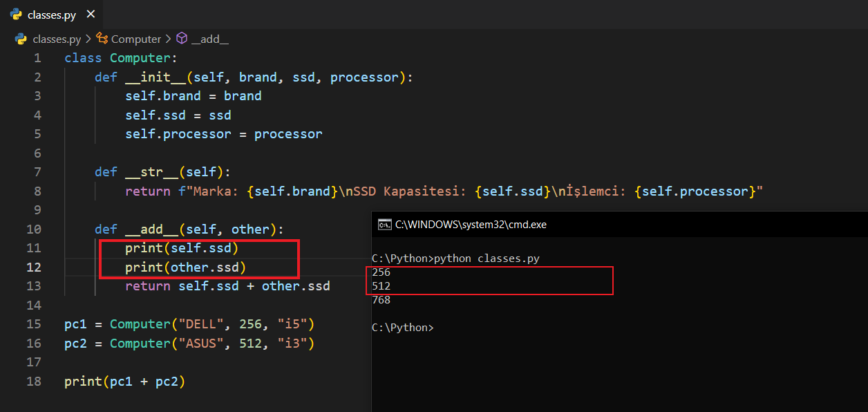868x412 pixels.
Task: Click line number 12 in the gutter
Action: (x=34, y=267)
